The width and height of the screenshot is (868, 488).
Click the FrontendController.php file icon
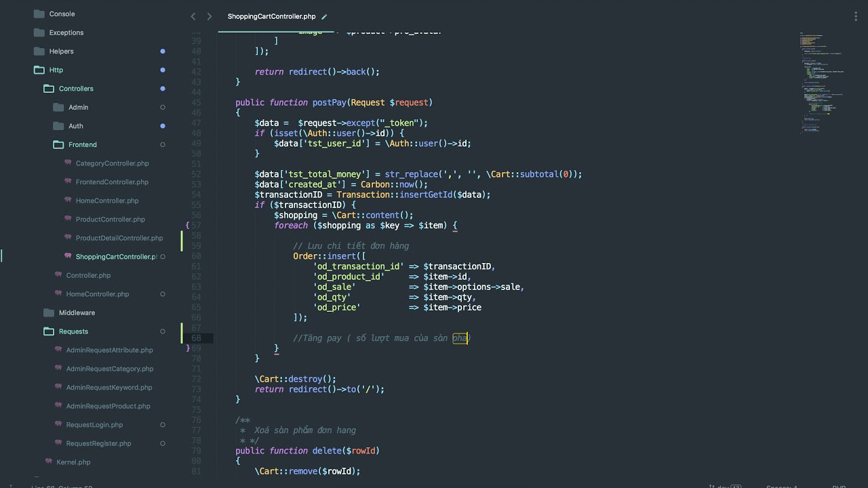pyautogui.click(x=68, y=182)
